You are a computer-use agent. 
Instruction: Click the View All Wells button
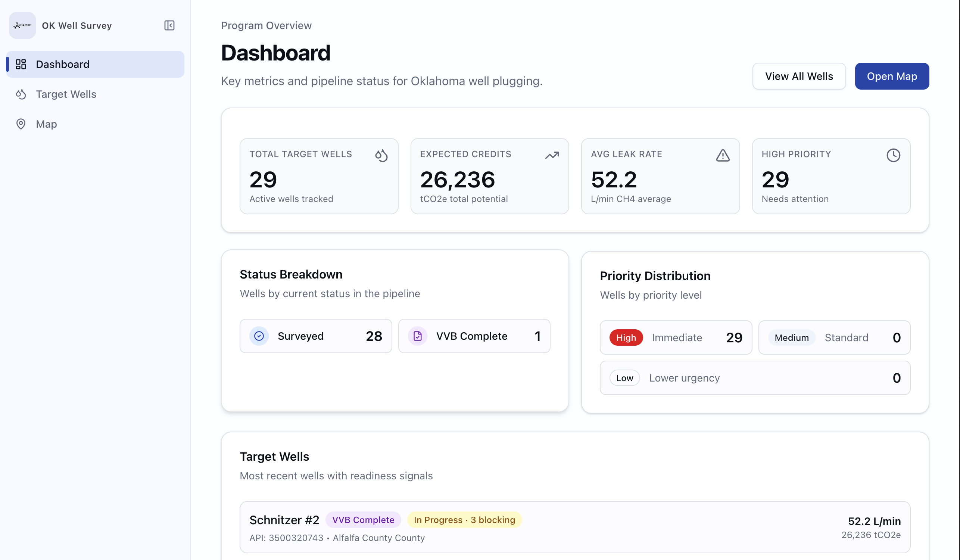coord(799,76)
